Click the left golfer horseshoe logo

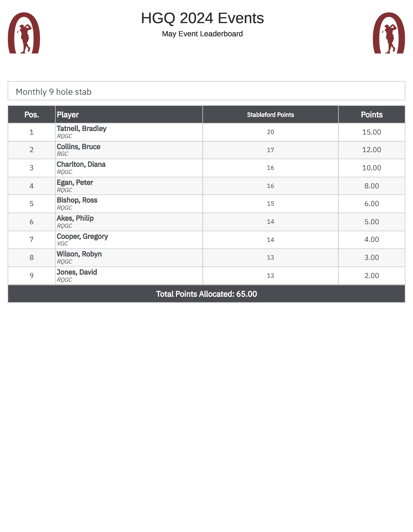point(24,33)
